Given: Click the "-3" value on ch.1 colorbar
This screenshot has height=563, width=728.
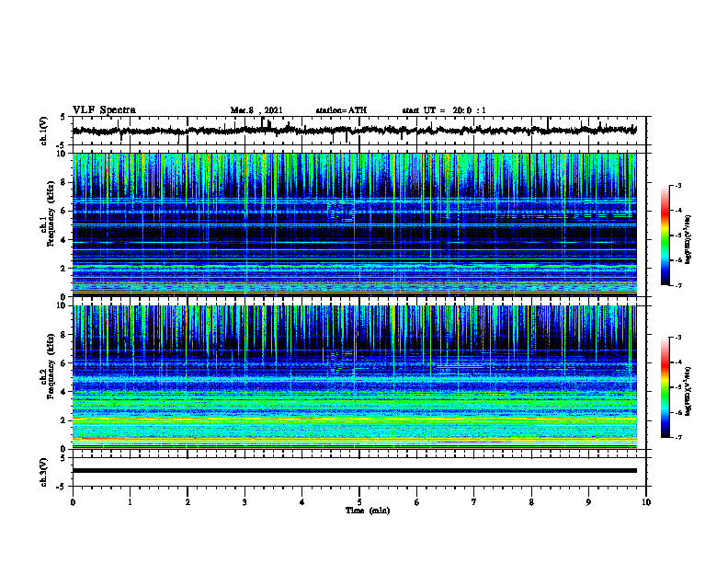Looking at the screenshot, I should click(x=677, y=185).
